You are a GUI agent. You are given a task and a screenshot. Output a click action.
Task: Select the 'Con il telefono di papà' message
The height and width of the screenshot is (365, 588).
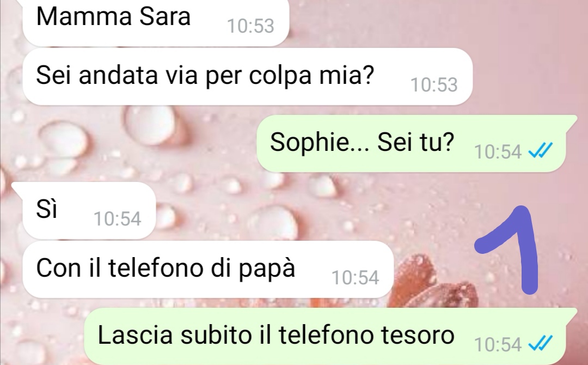(x=208, y=269)
